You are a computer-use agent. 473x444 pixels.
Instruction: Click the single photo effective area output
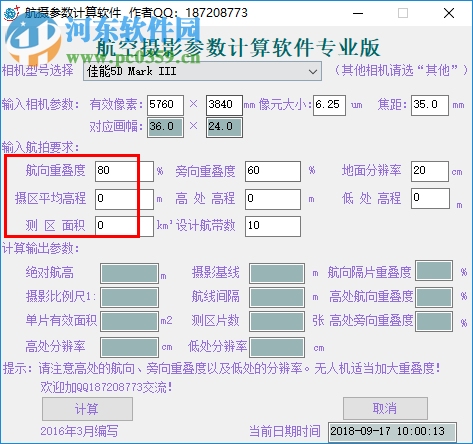pos(129,321)
